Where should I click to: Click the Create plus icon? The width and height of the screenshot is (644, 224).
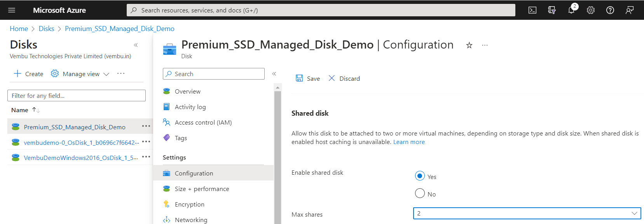click(17, 74)
